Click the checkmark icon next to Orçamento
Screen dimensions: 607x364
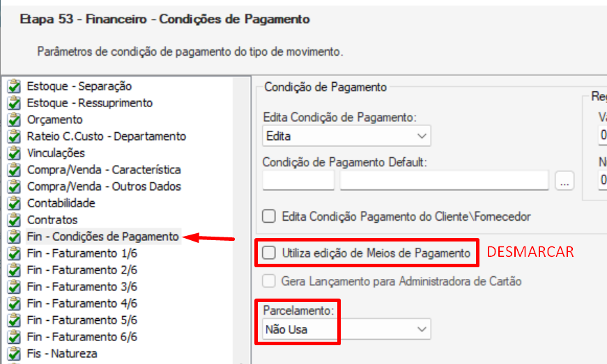coord(14,120)
